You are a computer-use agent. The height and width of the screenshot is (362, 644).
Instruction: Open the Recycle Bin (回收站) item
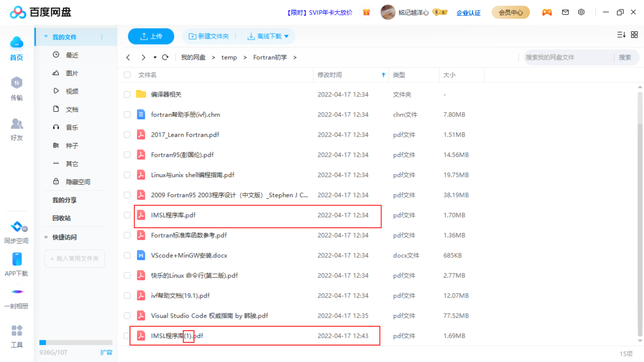[61, 218]
